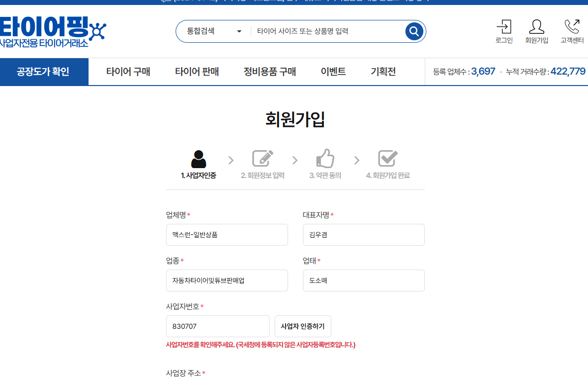Open the 이벤트 menu link
Image resolution: width=588 pixels, height=379 pixels.
pyautogui.click(x=333, y=72)
